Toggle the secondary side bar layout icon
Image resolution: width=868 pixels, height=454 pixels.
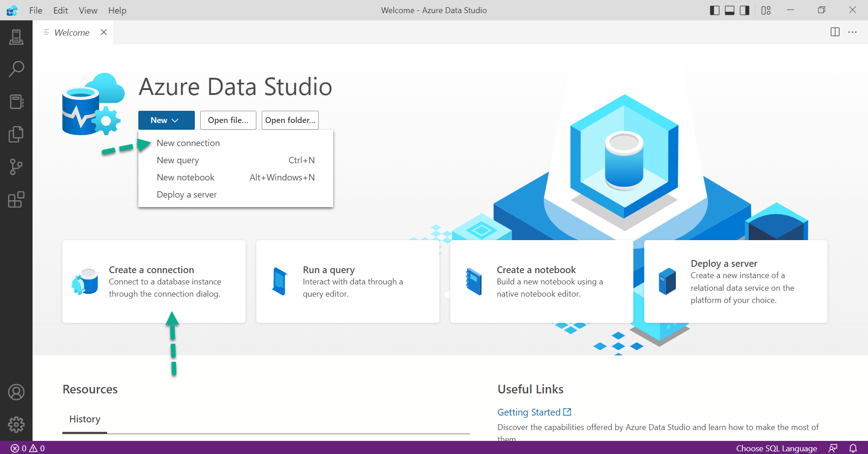coord(745,10)
